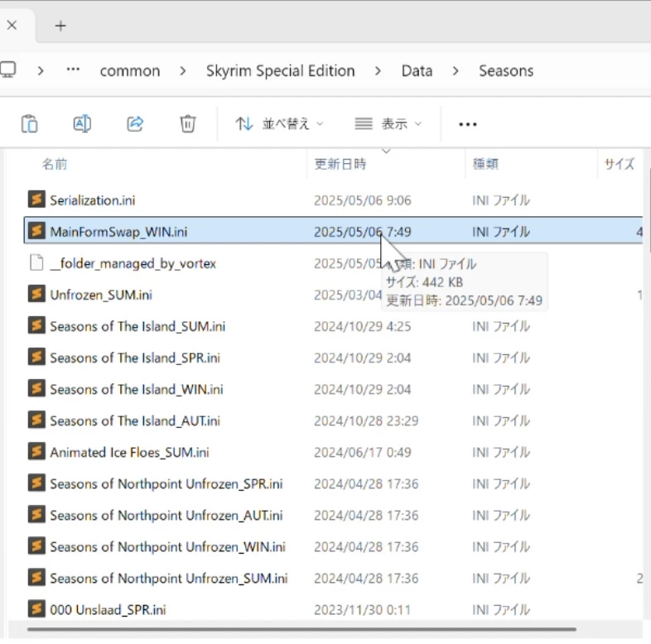Navigate to the common folder breadcrumb

pos(130,71)
